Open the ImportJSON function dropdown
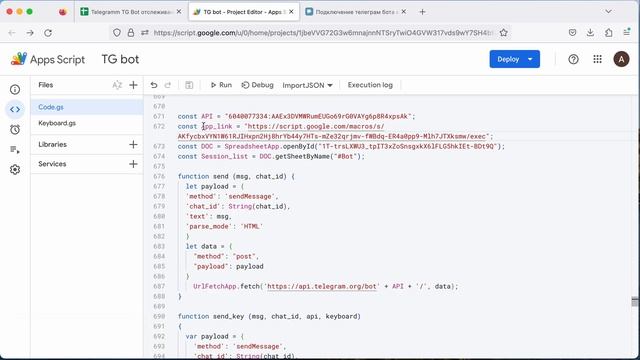 (x=307, y=85)
